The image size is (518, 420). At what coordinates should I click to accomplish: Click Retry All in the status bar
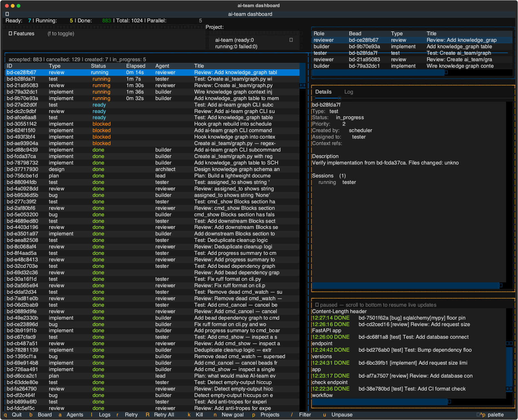coord(164,414)
